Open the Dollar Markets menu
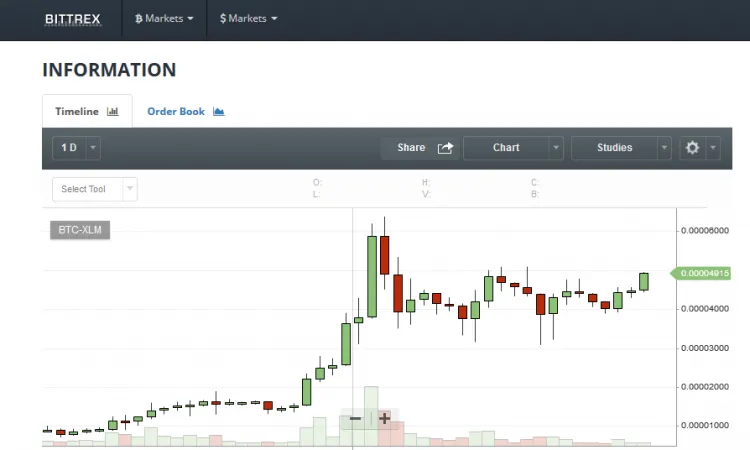Screen dimensions: 750x450 tap(248, 19)
